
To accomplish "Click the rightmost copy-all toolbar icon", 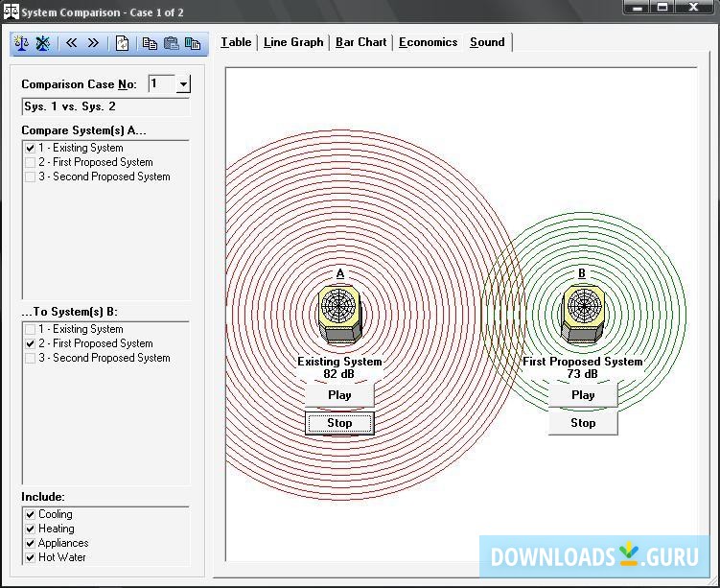I will tap(194, 43).
